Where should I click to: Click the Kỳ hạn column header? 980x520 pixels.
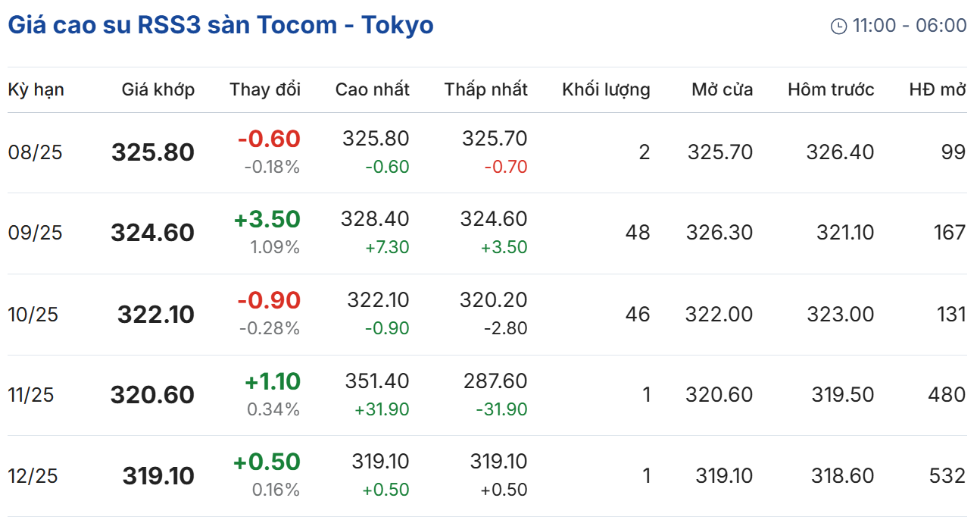[x=36, y=89]
